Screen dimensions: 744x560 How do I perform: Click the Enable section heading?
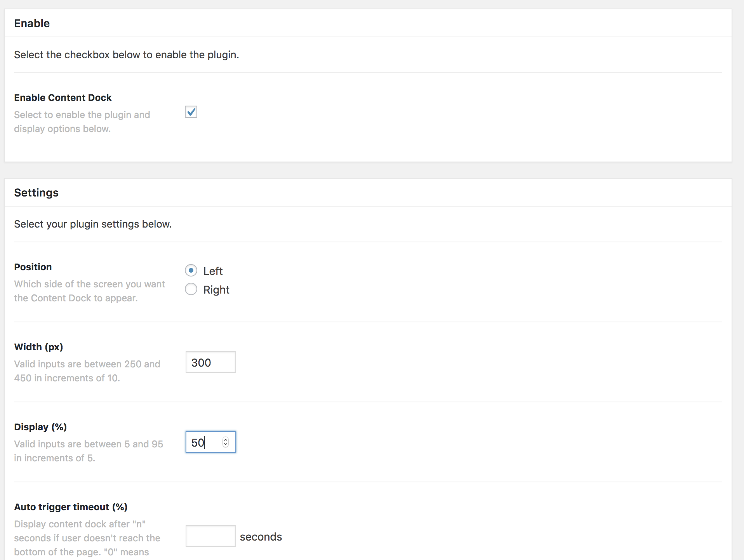click(x=32, y=23)
